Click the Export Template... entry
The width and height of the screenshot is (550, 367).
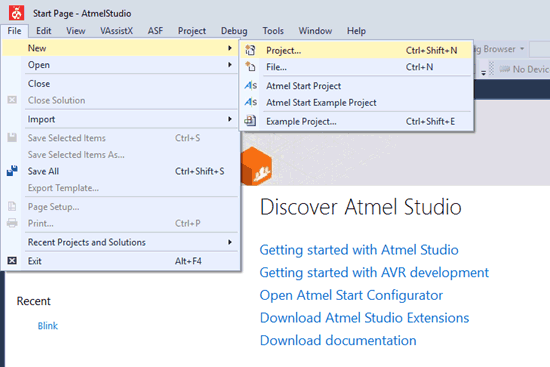pyautogui.click(x=120, y=188)
